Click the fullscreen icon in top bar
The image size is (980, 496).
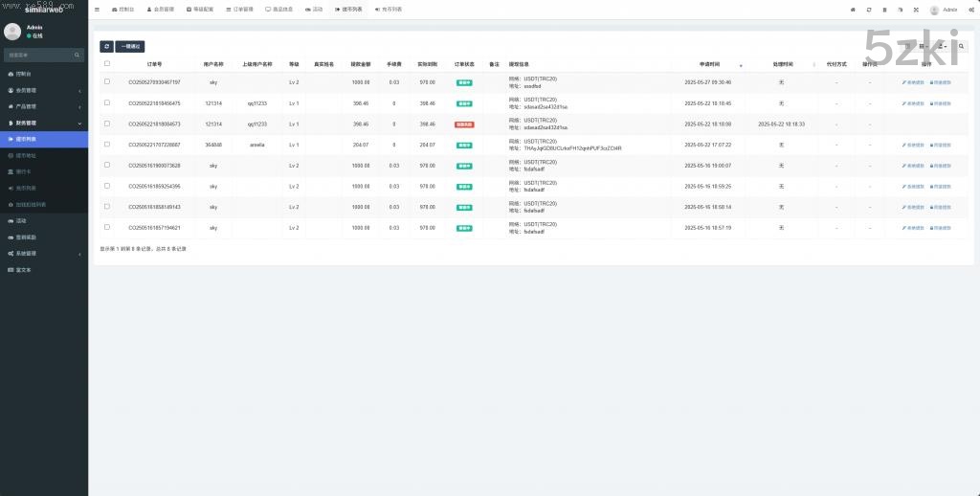915,10
